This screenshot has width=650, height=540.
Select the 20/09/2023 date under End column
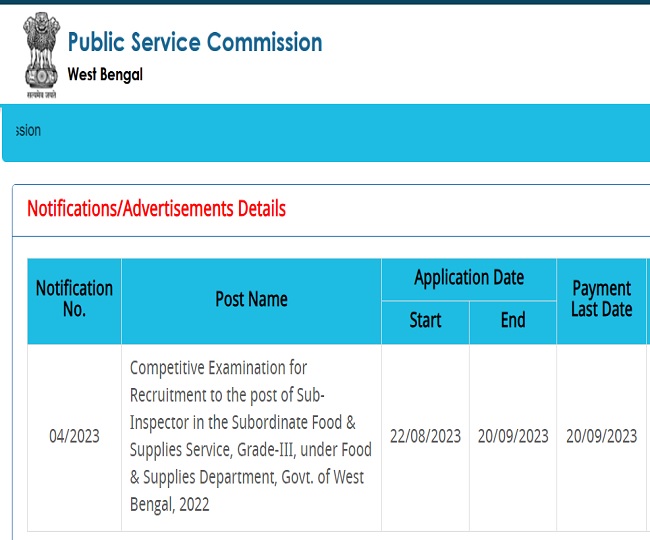tap(513, 436)
